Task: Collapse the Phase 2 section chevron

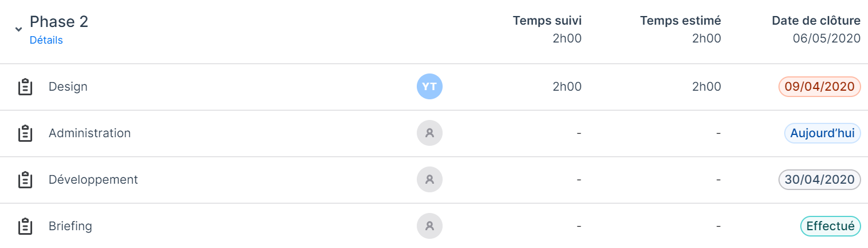Action: (x=19, y=29)
